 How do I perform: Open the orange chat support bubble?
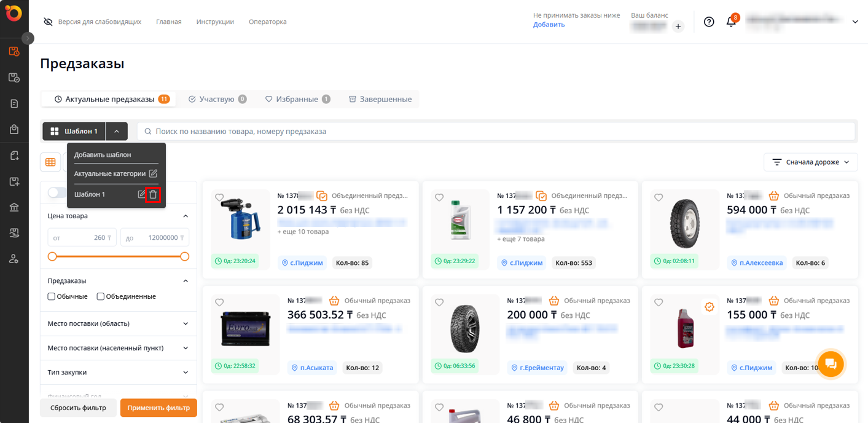click(x=831, y=363)
